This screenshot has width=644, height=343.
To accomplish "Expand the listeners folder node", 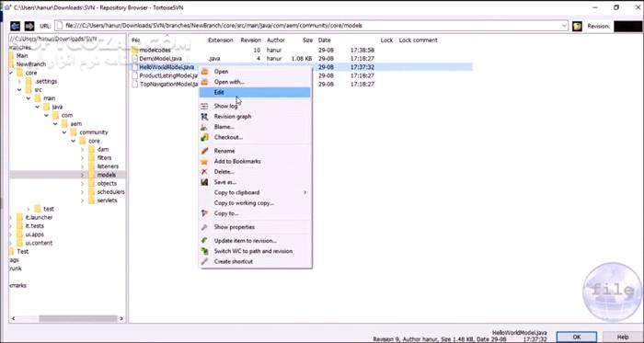I will (83, 166).
